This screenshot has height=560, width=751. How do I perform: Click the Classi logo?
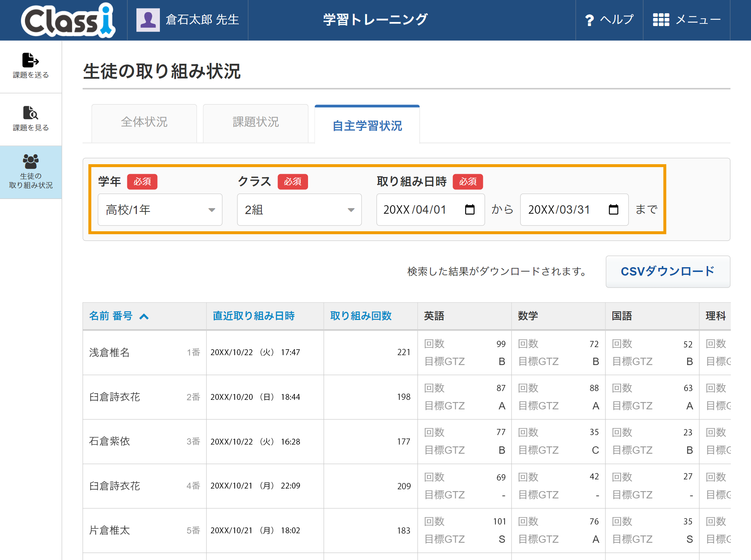tap(68, 20)
